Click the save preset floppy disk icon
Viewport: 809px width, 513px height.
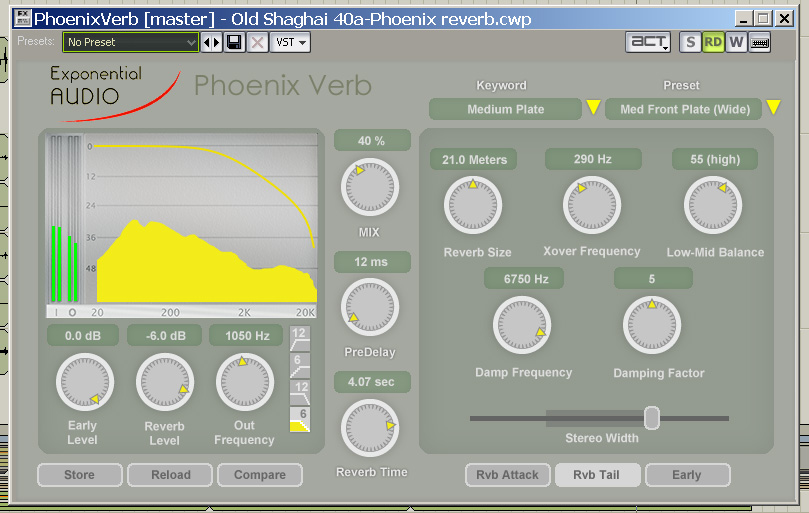234,42
